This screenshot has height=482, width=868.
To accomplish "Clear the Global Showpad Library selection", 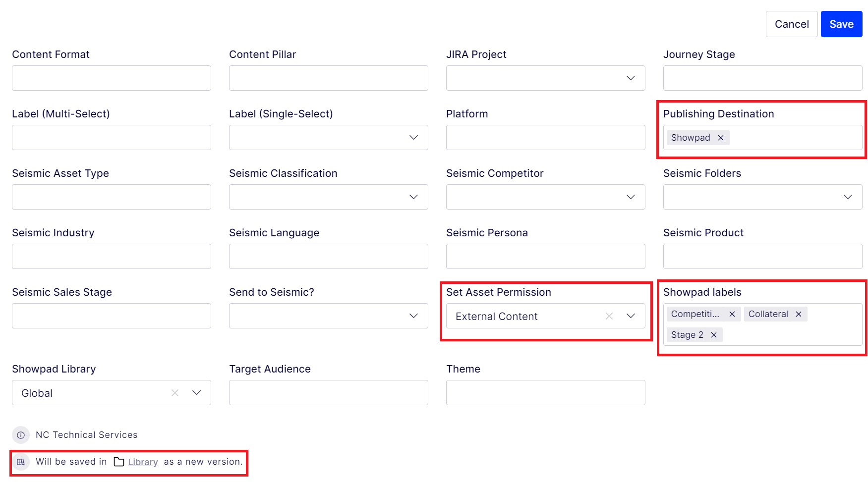I will (175, 393).
